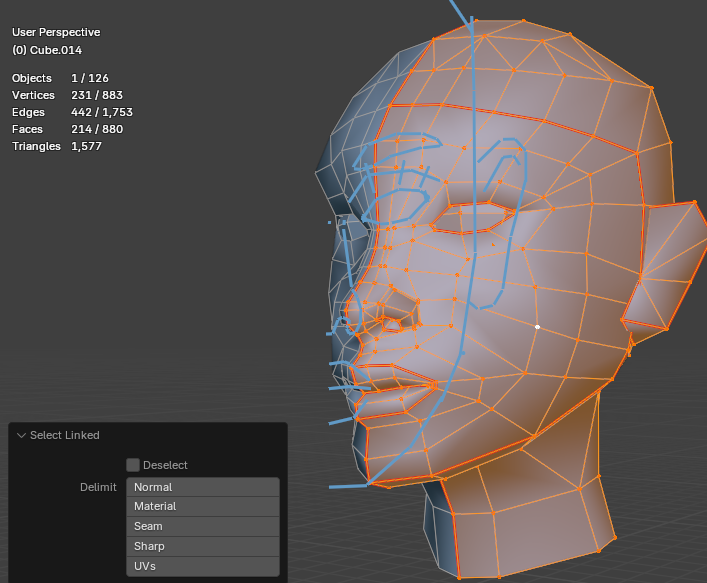Click the (0) Cube.014 object name

tap(47, 50)
